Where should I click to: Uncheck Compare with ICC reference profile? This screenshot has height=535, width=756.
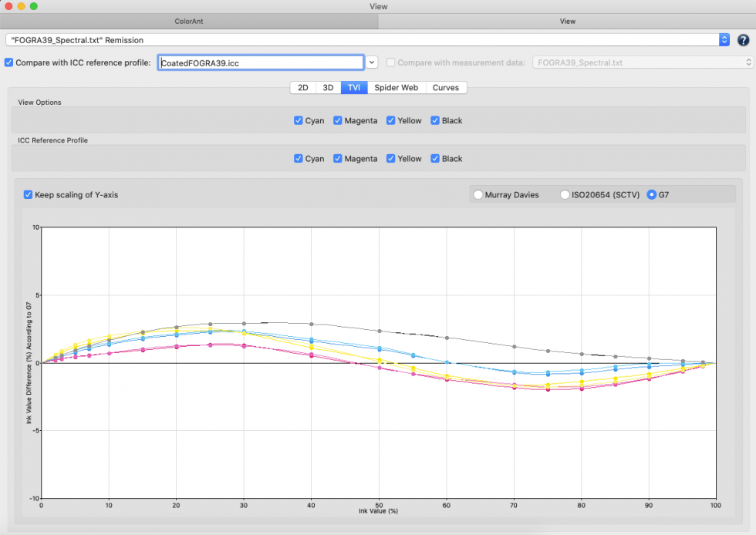8,62
